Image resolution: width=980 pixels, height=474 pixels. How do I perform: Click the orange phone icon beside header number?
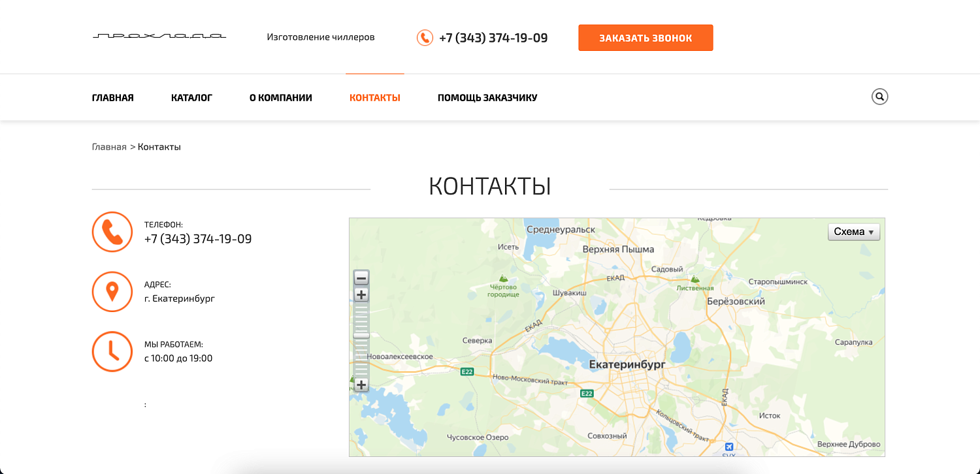425,38
